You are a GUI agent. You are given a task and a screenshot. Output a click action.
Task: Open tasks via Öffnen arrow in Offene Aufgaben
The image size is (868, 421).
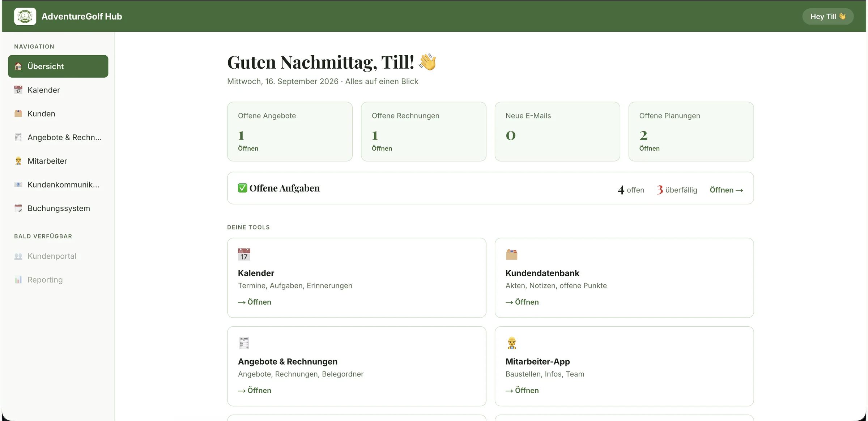point(726,190)
